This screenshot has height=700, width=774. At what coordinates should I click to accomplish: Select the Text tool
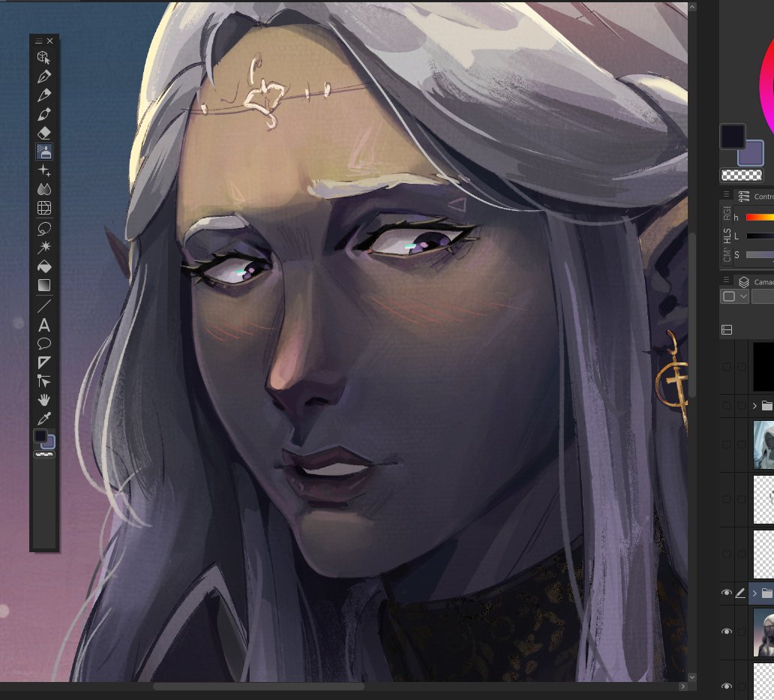point(44,325)
